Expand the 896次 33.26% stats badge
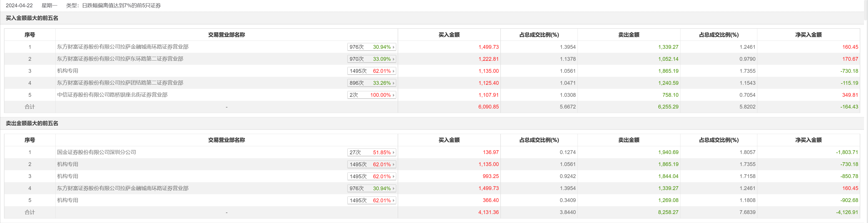This screenshot has width=868, height=223. click(371, 83)
